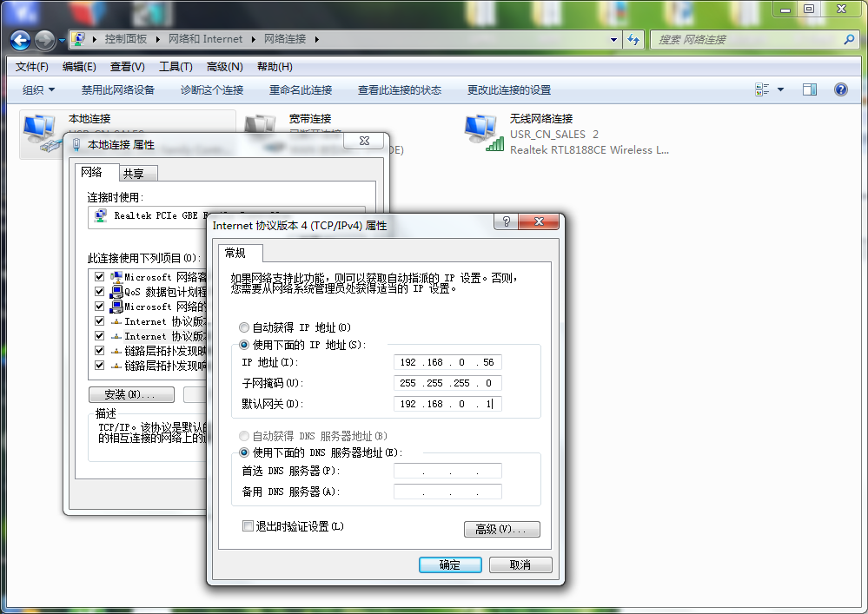
Task: Click the back navigation arrow
Action: click(x=18, y=39)
